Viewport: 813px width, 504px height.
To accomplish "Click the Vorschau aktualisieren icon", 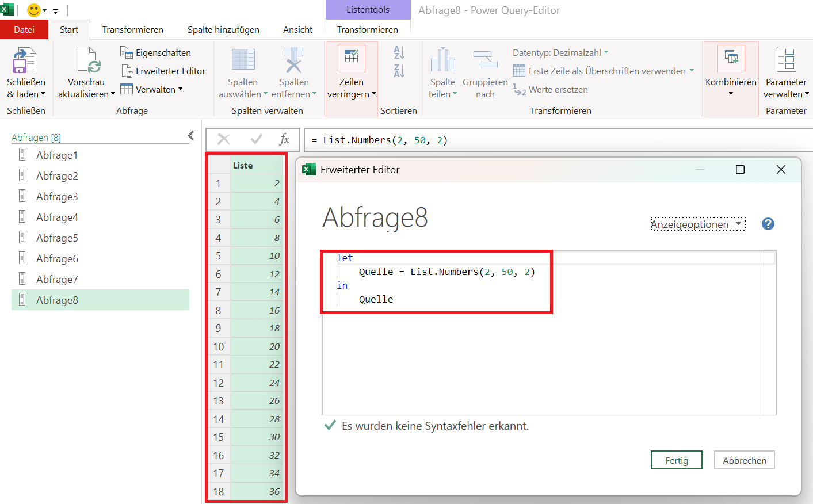I will pos(89,60).
